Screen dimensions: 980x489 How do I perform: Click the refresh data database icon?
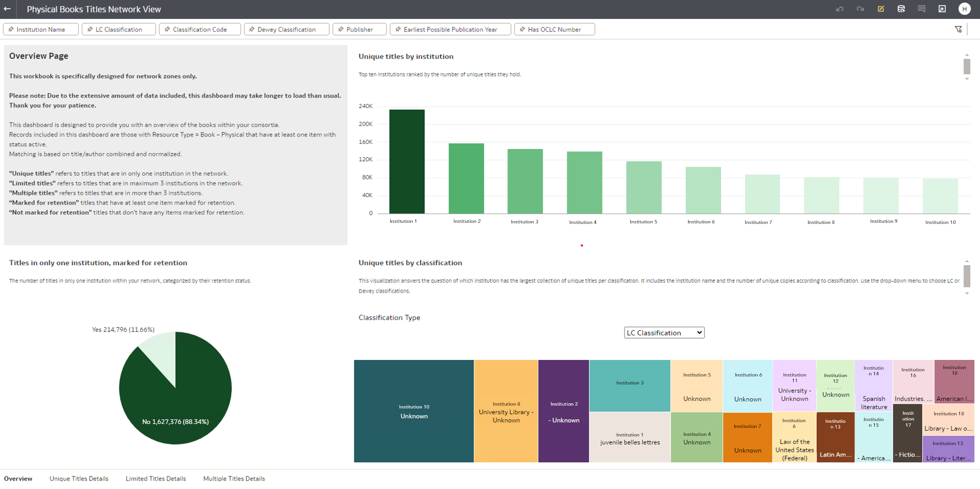(901, 9)
